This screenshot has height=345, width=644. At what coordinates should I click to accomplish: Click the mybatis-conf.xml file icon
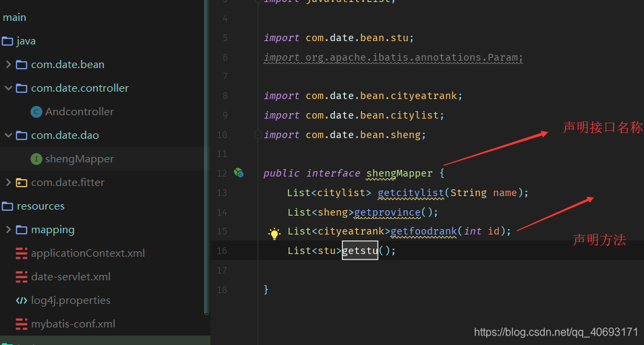[x=22, y=324]
